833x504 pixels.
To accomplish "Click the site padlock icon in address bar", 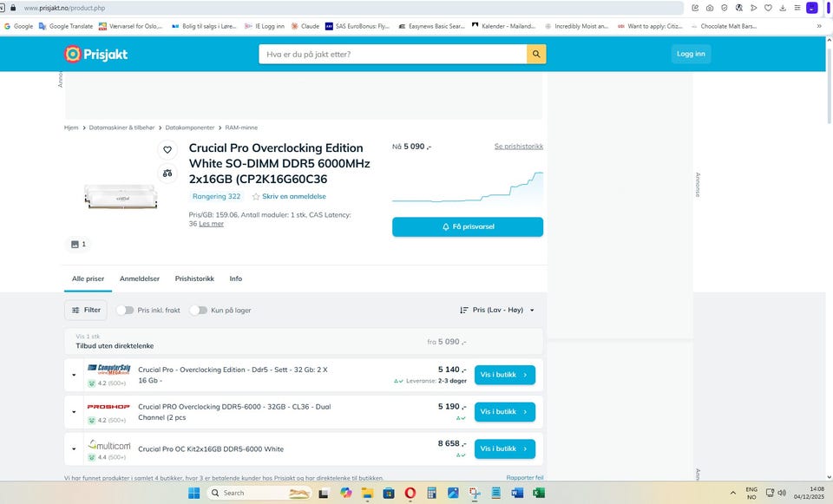I will tap(13, 8).
